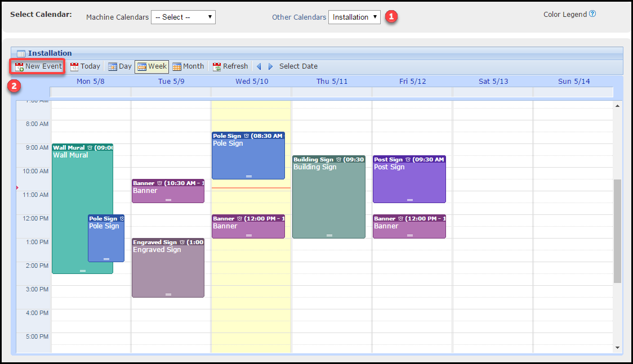Screen dimensions: 633x364
Task: Open Thu 5/11 day header
Action: (332, 81)
